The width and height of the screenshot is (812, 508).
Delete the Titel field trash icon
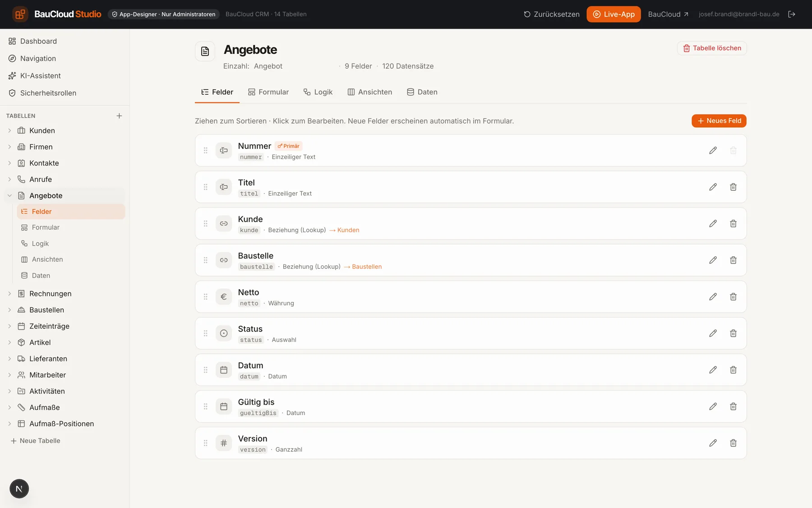coord(734,187)
